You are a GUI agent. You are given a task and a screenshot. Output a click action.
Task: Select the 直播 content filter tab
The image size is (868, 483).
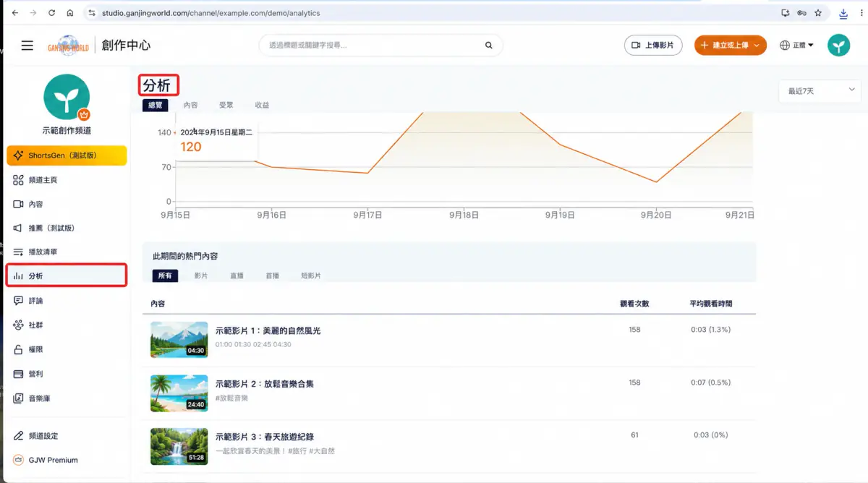pos(237,275)
